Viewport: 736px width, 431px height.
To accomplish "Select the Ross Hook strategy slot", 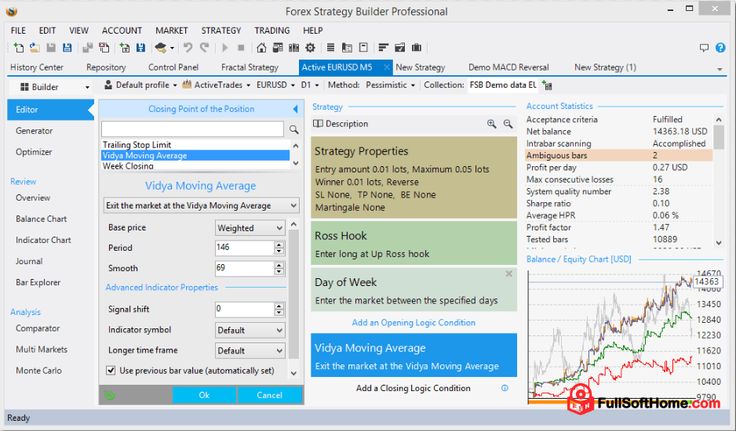I will [414, 243].
